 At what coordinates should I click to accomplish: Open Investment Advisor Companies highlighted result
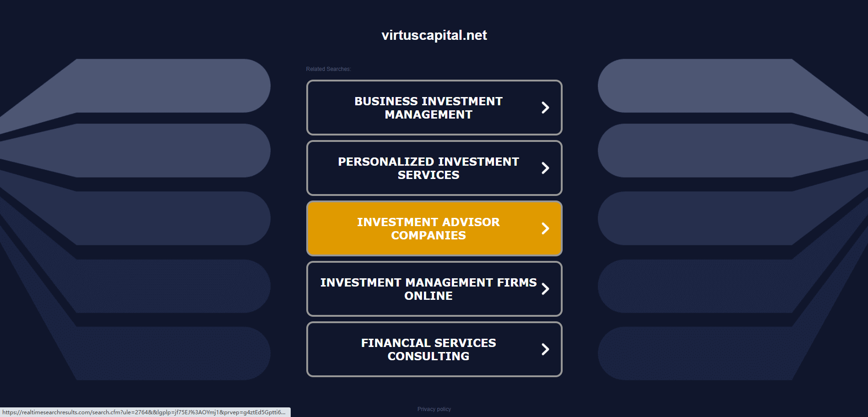pos(428,228)
